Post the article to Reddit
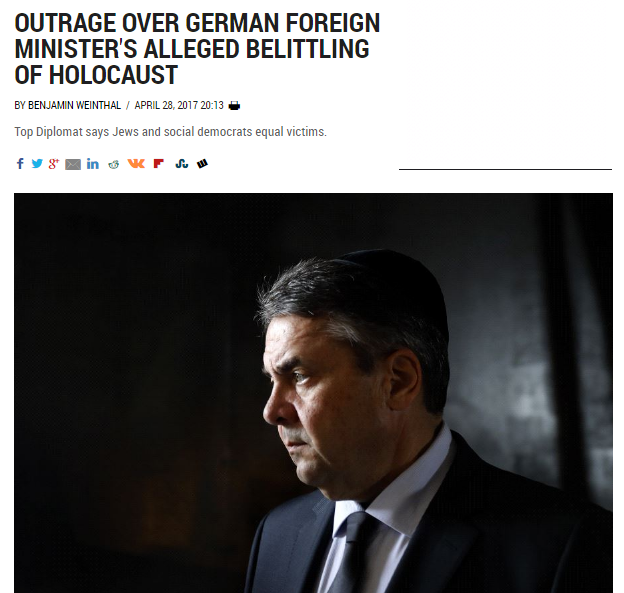Viewport: 624px width, 593px height. coord(114,164)
